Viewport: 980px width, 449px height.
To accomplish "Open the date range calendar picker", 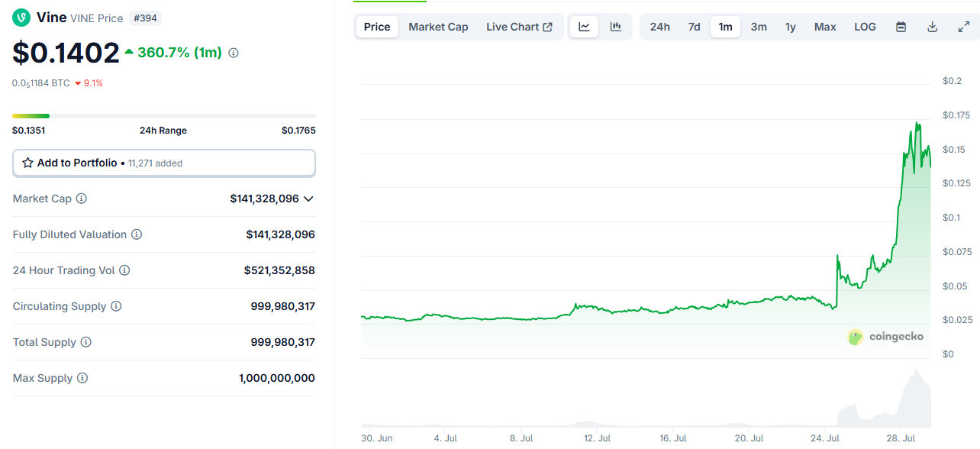I will pyautogui.click(x=901, y=26).
